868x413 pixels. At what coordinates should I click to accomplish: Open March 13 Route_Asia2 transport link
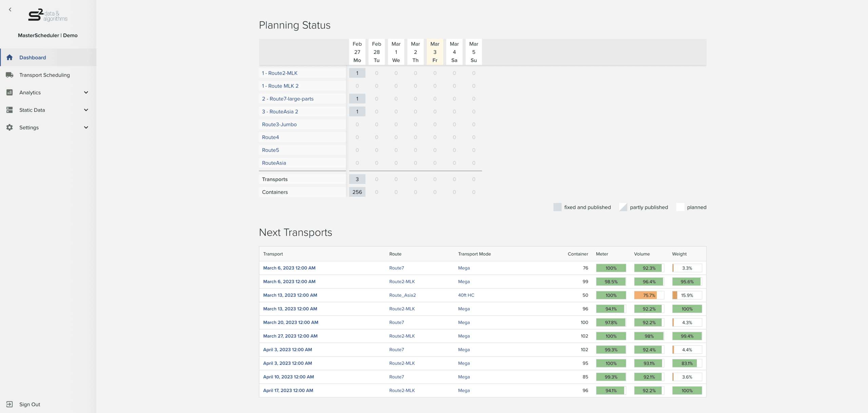click(x=290, y=295)
